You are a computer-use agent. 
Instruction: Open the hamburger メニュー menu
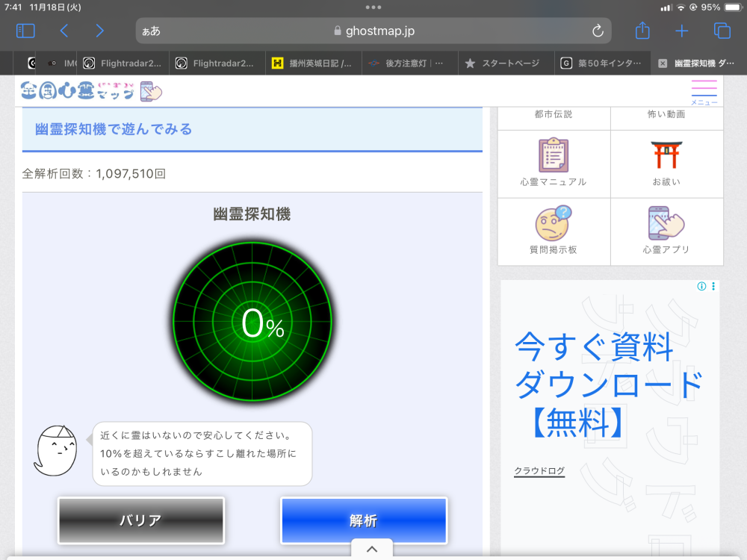[x=704, y=92]
